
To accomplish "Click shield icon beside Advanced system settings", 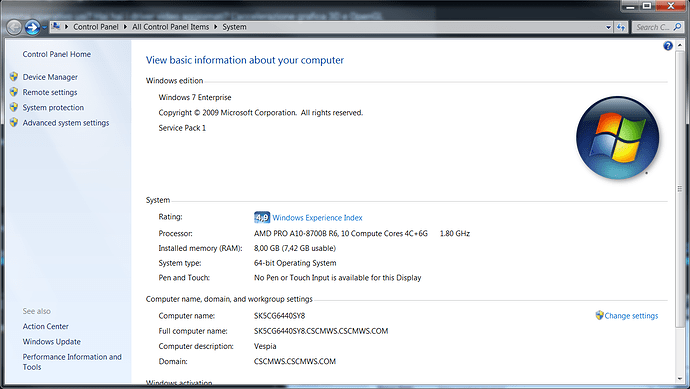I will [14, 122].
